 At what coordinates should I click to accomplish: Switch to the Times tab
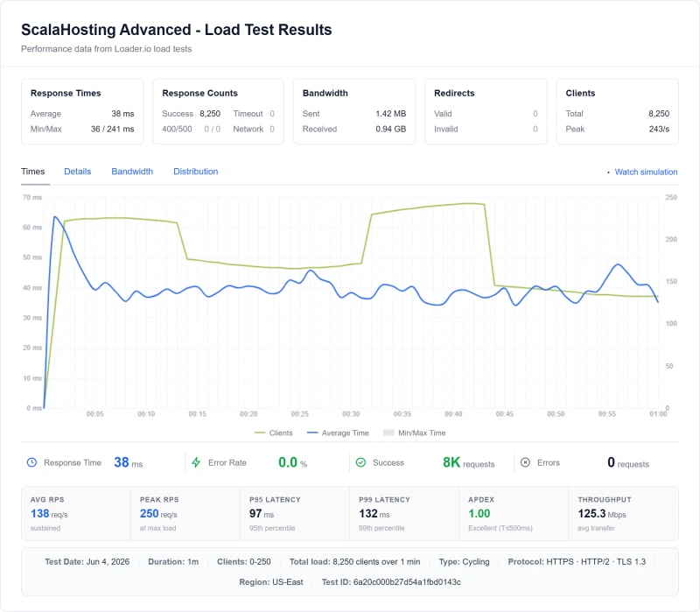pos(33,172)
